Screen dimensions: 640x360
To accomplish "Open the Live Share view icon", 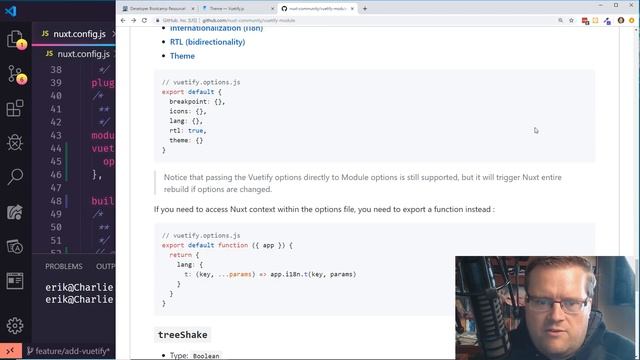I will pos(15,212).
